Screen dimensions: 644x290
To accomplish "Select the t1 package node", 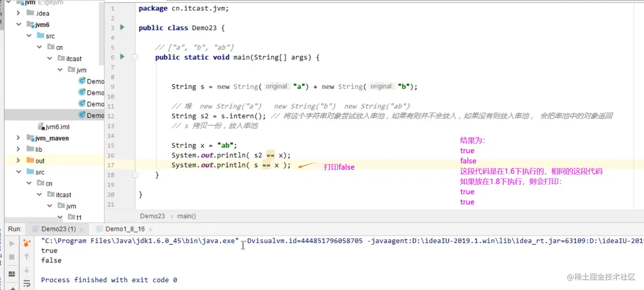I will 75,217.
